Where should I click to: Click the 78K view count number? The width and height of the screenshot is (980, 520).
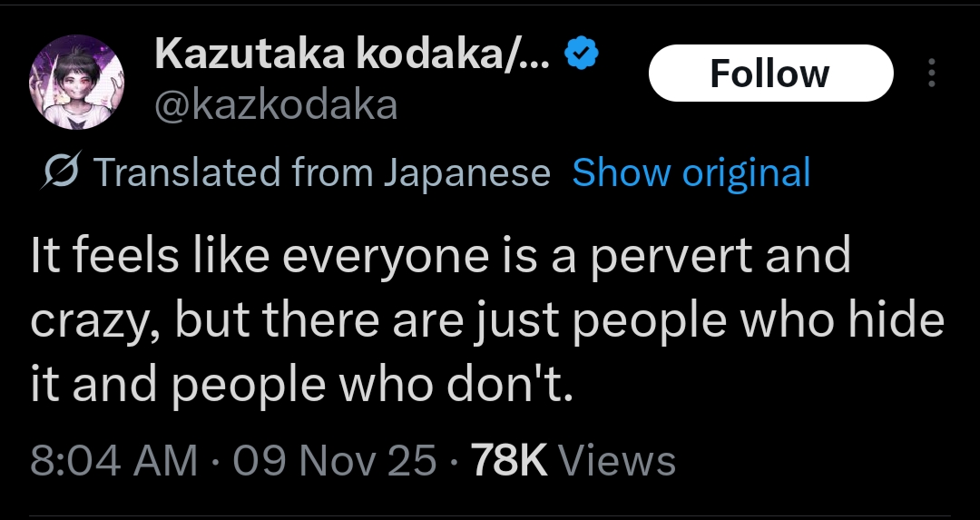point(509,461)
